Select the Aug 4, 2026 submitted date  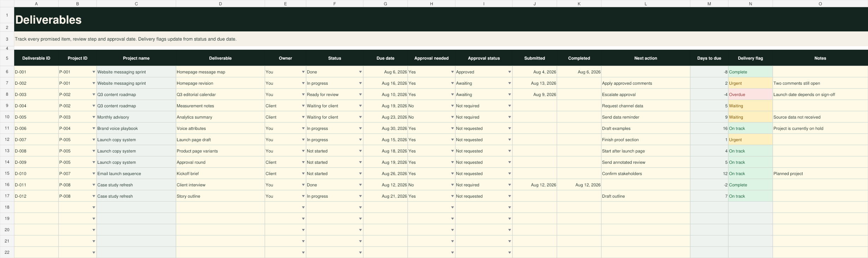534,72
